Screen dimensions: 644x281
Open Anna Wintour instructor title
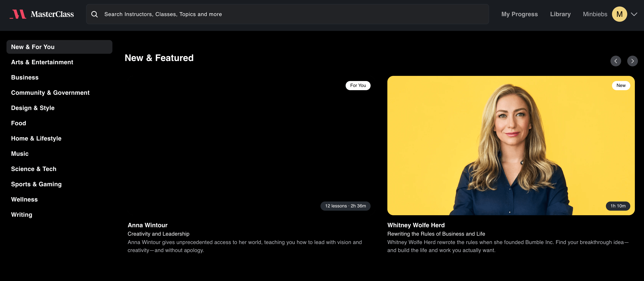click(147, 225)
